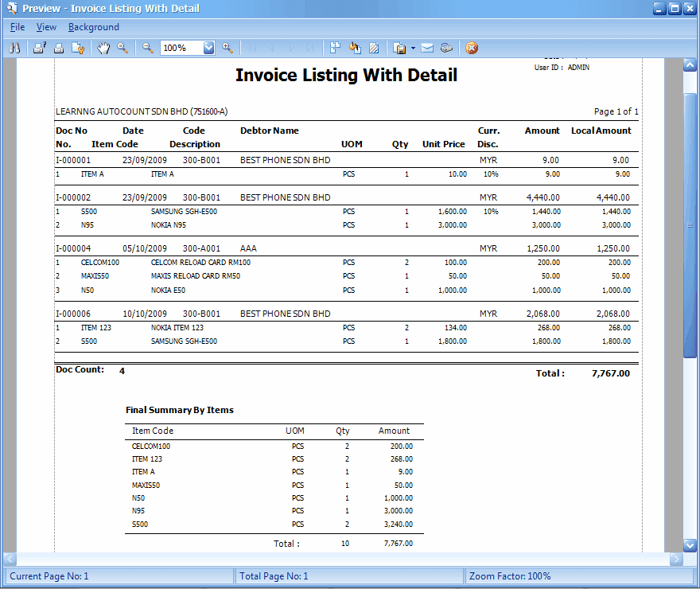Click the Zoom In icon
Viewport: 700px width, 589px height.
tap(227, 48)
